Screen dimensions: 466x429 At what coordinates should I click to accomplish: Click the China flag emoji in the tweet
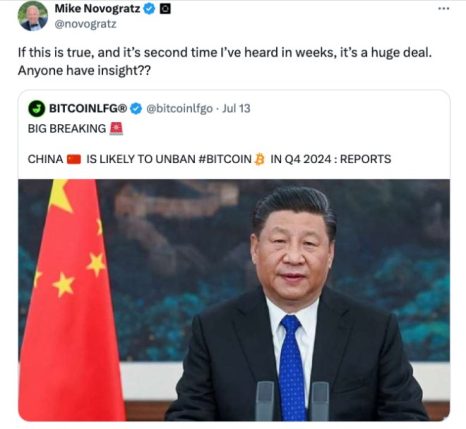pos(74,159)
